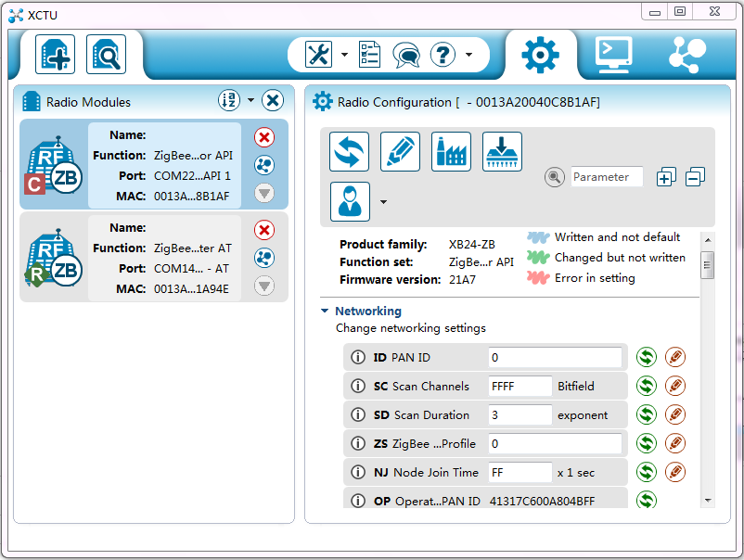Click Read radio settings button
The image size is (744, 560).
[x=349, y=152]
